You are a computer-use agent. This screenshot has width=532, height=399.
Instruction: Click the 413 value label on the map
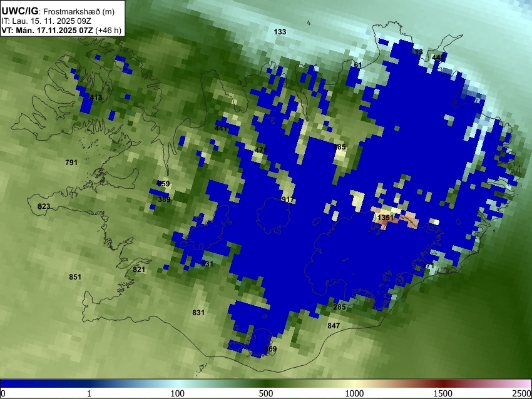[x=96, y=98]
